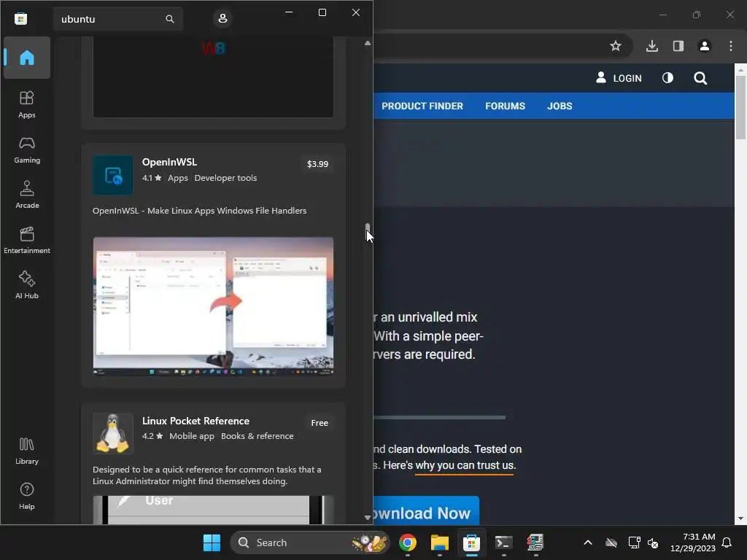The height and width of the screenshot is (560, 747).
Task: Click search magnifier in Store search box
Action: tap(169, 19)
